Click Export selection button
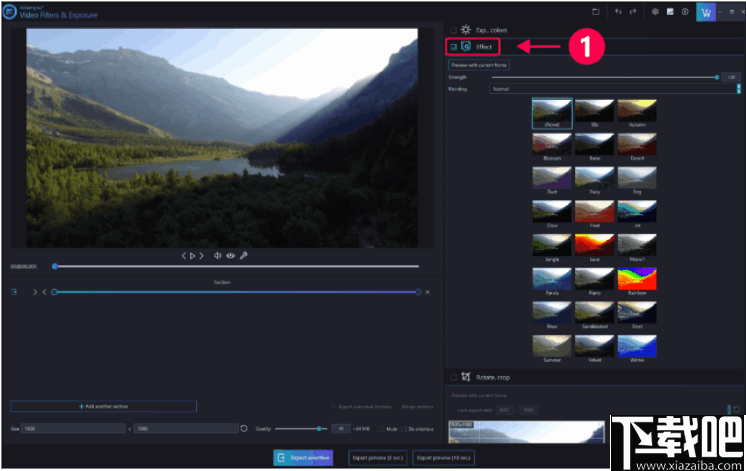This screenshot has width=746, height=471. pos(303,458)
